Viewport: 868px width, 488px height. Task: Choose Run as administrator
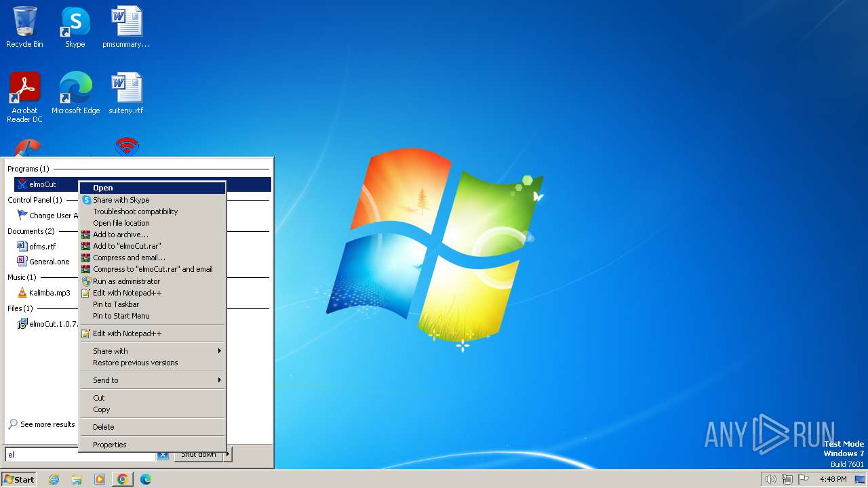[x=153, y=281]
